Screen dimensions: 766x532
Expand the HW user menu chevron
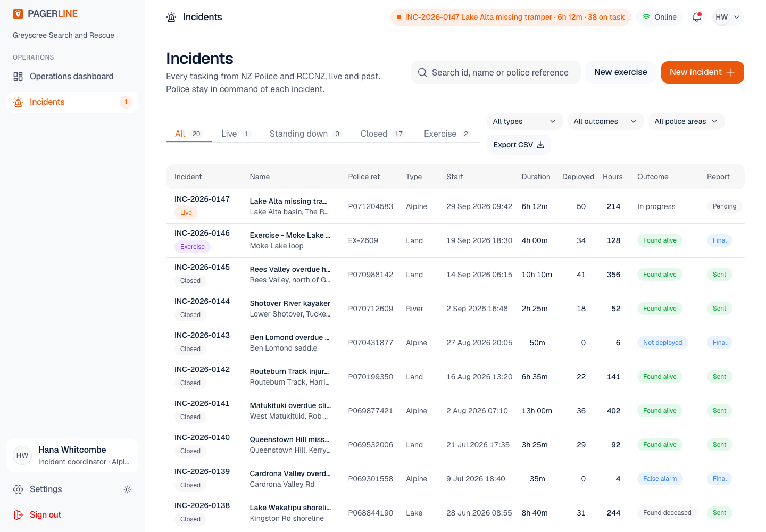(737, 17)
